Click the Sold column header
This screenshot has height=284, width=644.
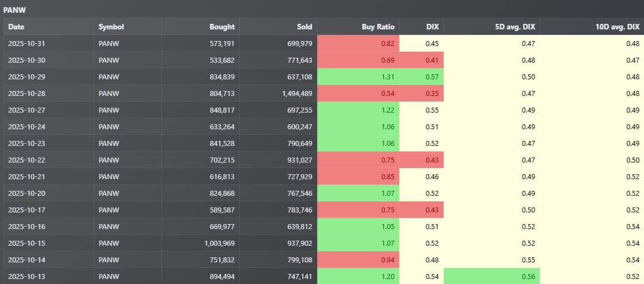coord(304,27)
